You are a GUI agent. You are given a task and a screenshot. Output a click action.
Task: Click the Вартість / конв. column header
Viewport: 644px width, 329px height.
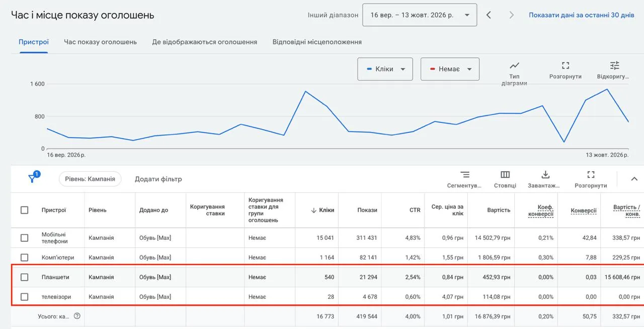click(626, 210)
